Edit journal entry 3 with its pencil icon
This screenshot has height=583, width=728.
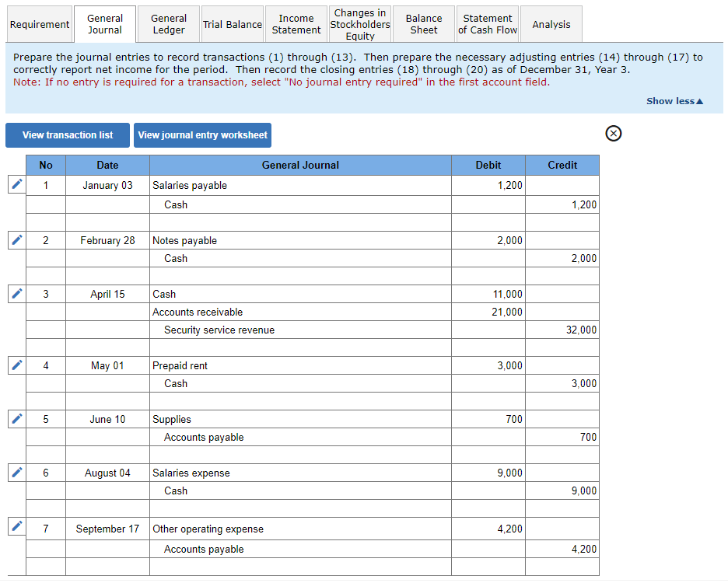point(16,294)
